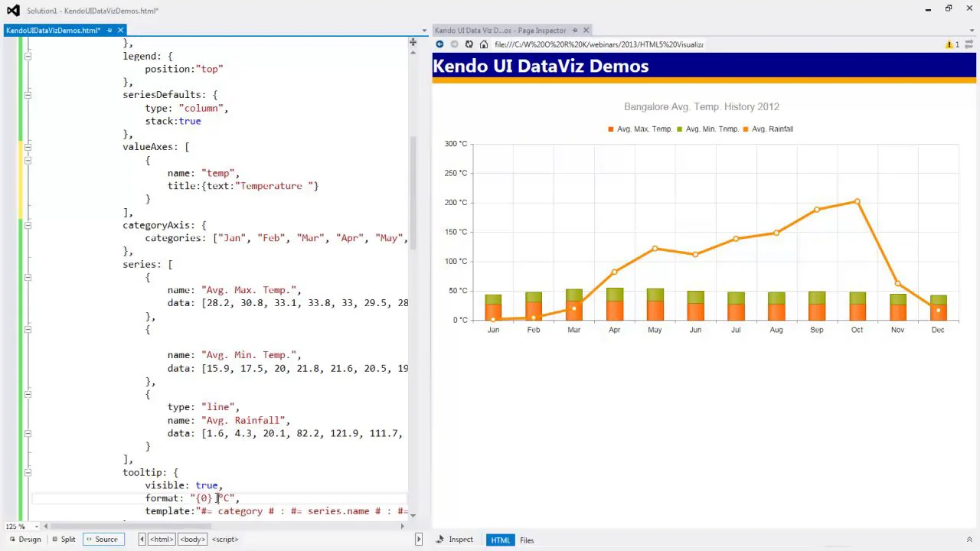Screen dimensions: 980x551
Task: Collapse the legend code block
Action: [x=28, y=56]
